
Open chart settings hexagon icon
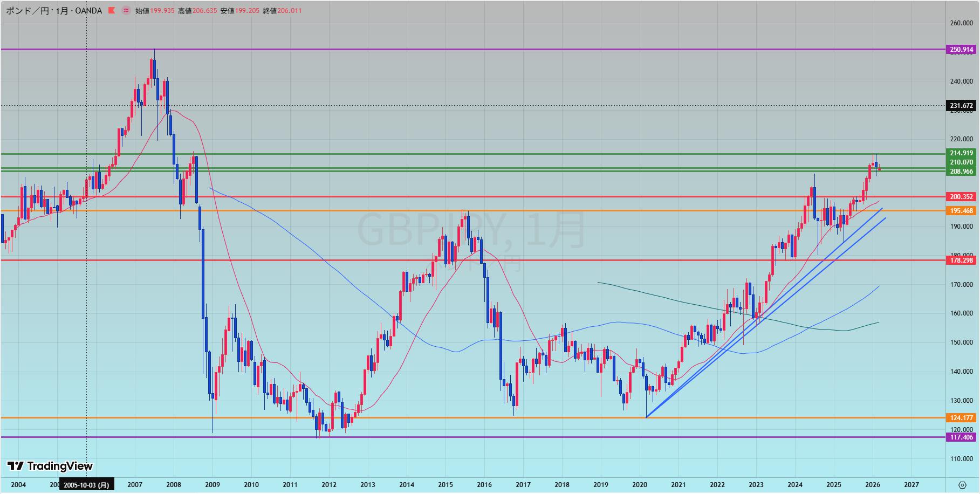[962, 485]
